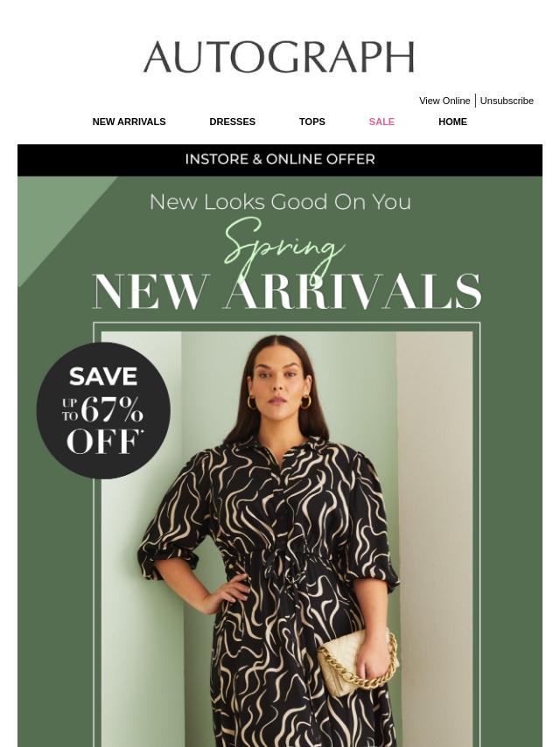Click the AUTOGRAPH brand logo

279,57
